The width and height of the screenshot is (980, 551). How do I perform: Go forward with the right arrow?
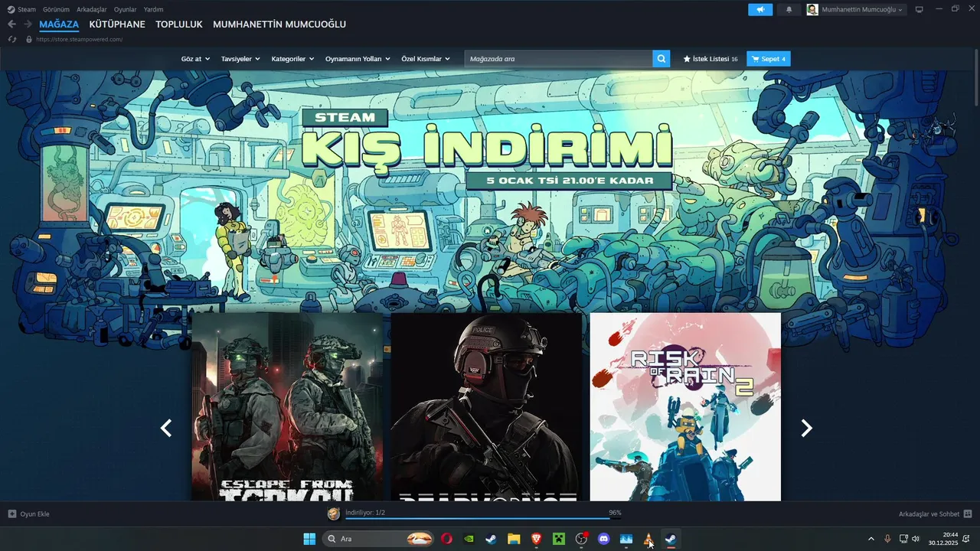(28, 24)
